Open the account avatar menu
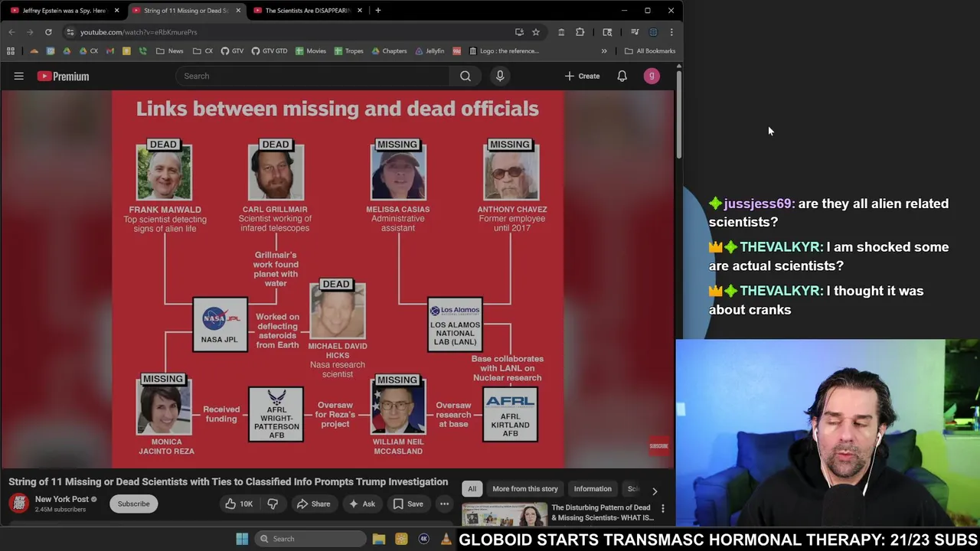This screenshot has height=551, width=980. [x=652, y=76]
